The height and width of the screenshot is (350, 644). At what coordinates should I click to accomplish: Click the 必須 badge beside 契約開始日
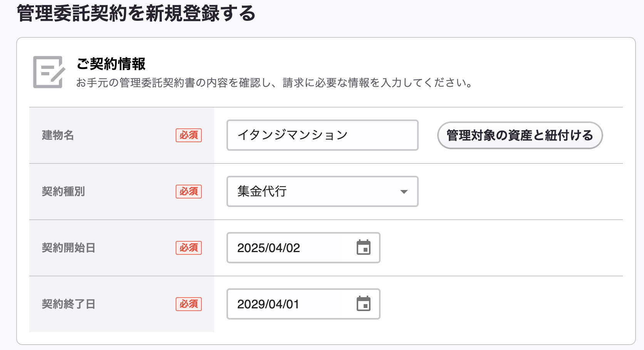pyautogui.click(x=189, y=248)
